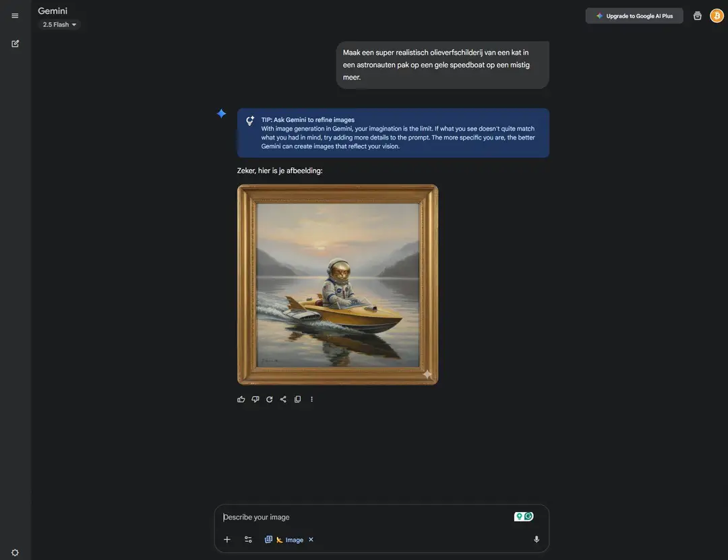Click the Gemini title text

click(53, 11)
